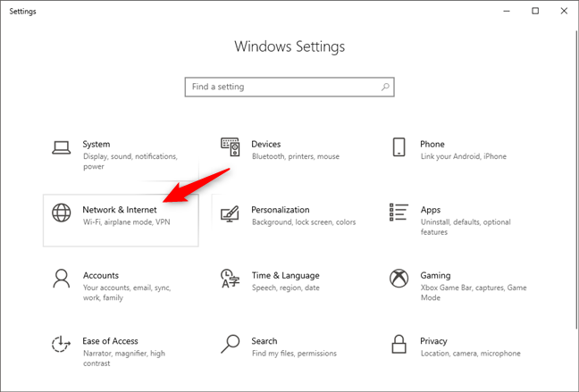Image resolution: width=579 pixels, height=392 pixels.
Task: Click 'Uninstall, defaults, optional features' text
Action: click(x=466, y=227)
